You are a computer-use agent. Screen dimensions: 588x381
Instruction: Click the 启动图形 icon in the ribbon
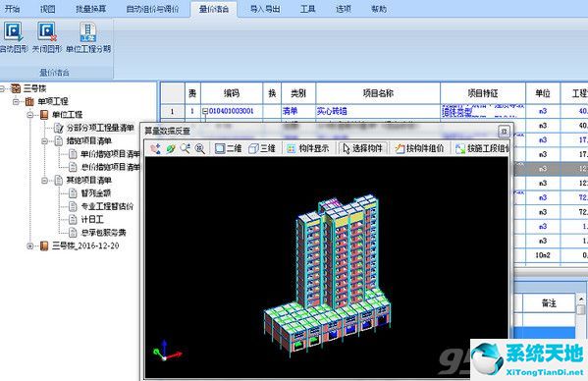point(14,37)
